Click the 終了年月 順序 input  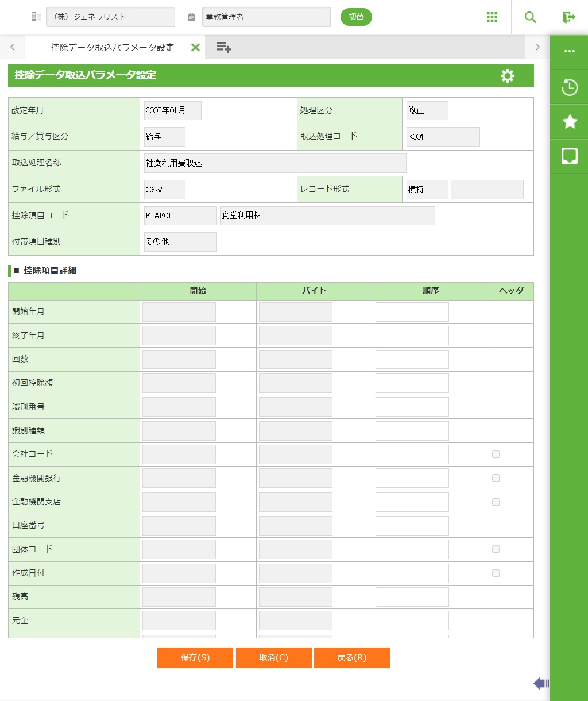coord(412,336)
